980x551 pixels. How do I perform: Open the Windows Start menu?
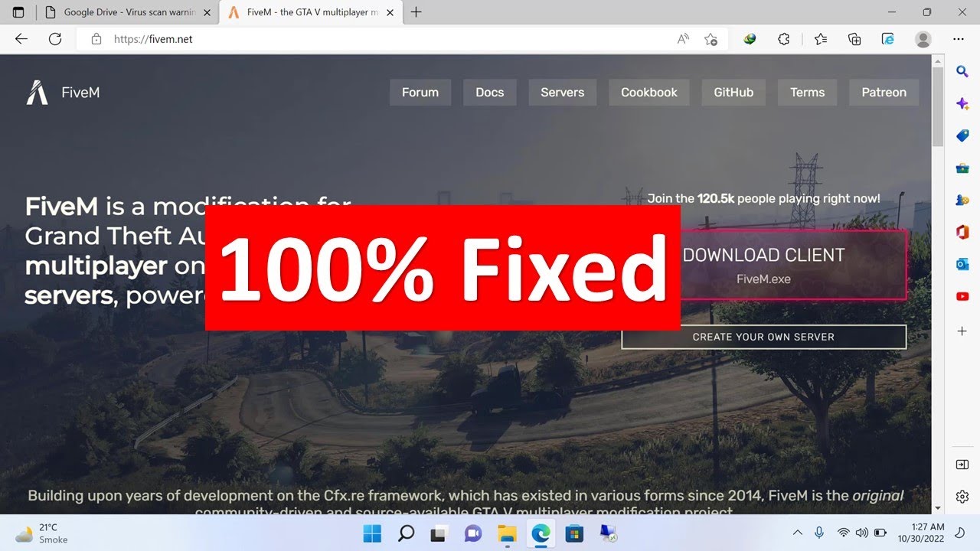pos(372,533)
